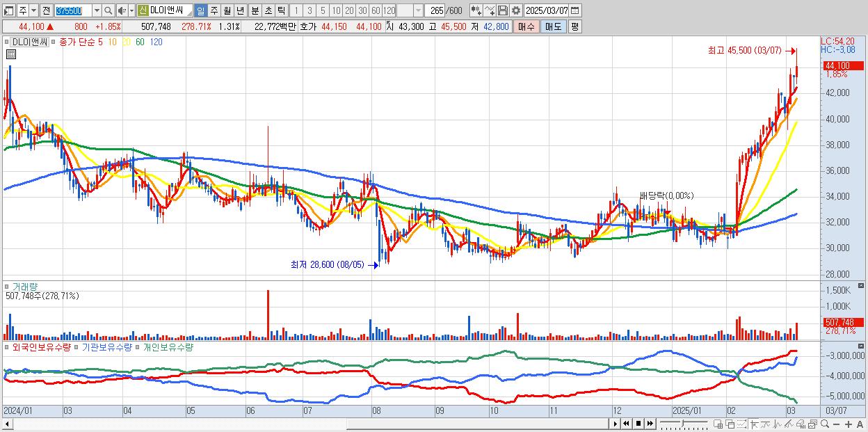
Task: Open the dropdown arrow next to speaker icon
Action: tap(131, 10)
